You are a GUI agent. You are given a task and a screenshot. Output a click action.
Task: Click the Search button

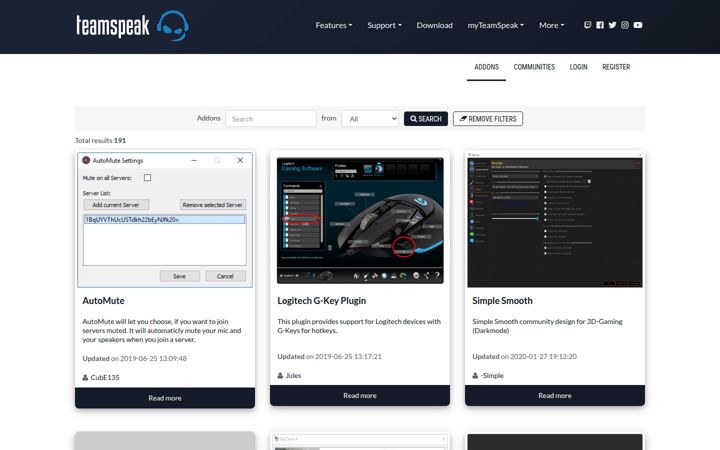426,118
